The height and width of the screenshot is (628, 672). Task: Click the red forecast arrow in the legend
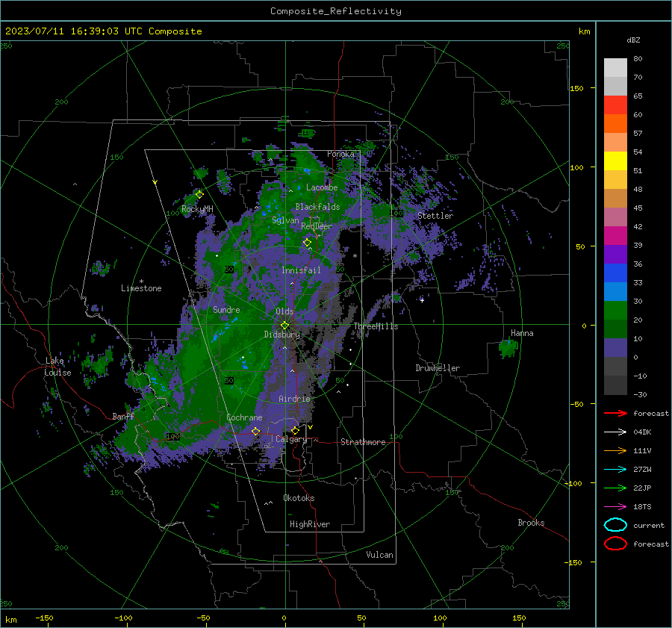(615, 413)
